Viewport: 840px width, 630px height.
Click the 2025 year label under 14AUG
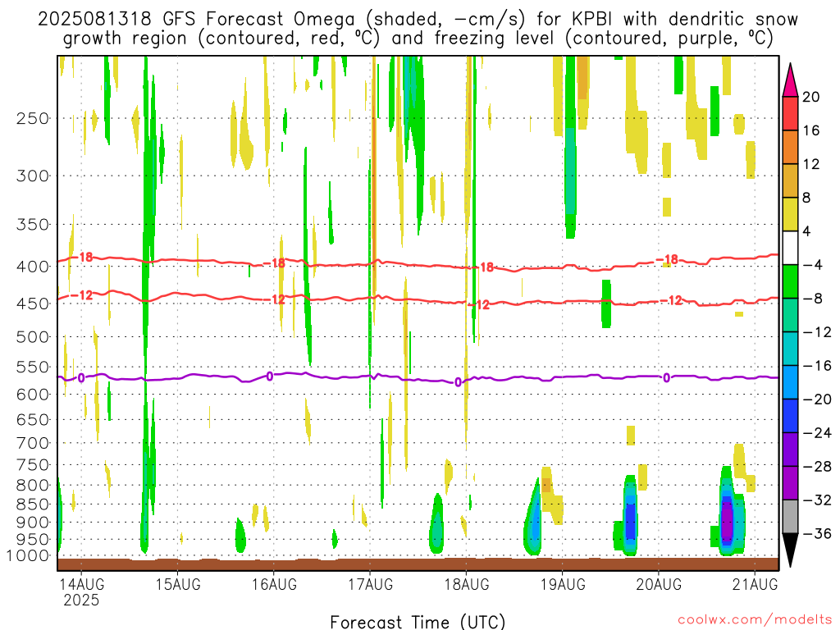(x=81, y=600)
